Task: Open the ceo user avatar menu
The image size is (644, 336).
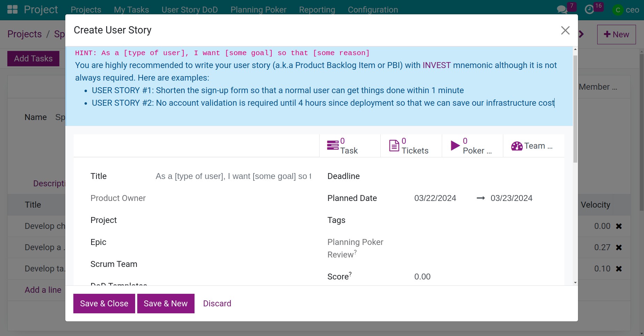Action: [x=626, y=10]
